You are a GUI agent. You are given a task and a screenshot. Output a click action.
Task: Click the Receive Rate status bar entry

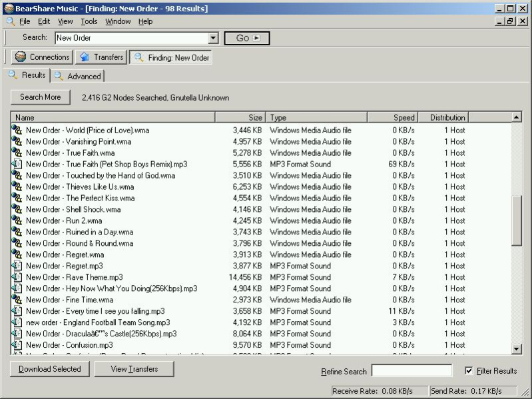click(380, 391)
